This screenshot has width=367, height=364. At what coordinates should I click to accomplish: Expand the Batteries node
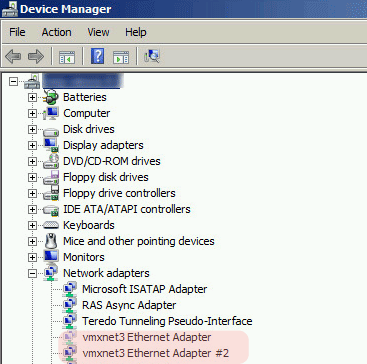coord(32,98)
